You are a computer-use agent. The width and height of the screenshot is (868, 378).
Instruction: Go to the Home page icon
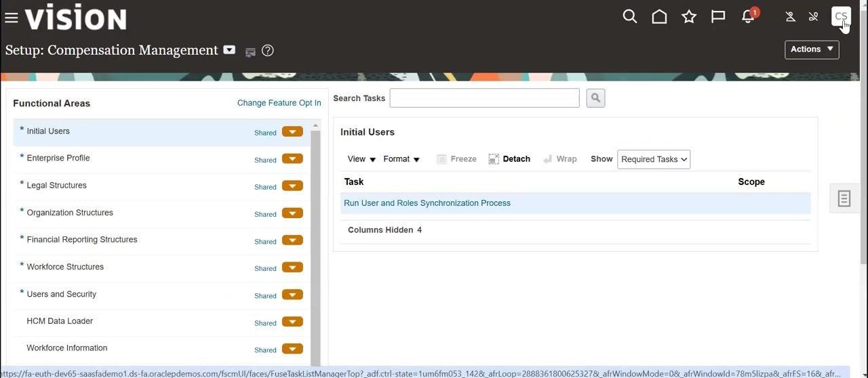[659, 16]
